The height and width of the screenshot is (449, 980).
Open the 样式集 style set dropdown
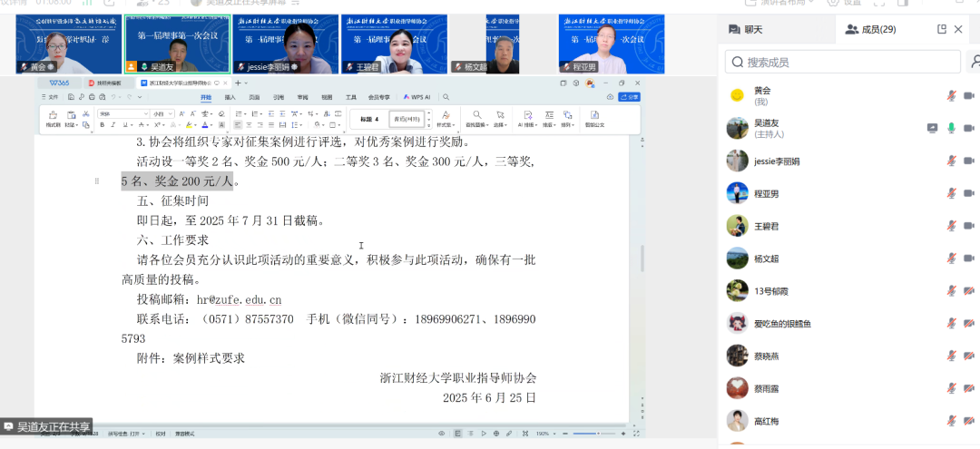[x=446, y=119]
